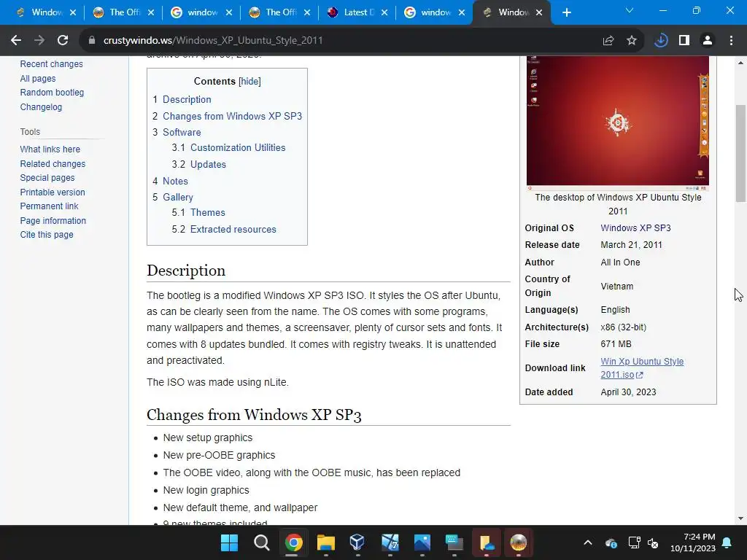Viewport: 747px width, 560px height.
Task: Open Related changes link
Action: tap(53, 164)
